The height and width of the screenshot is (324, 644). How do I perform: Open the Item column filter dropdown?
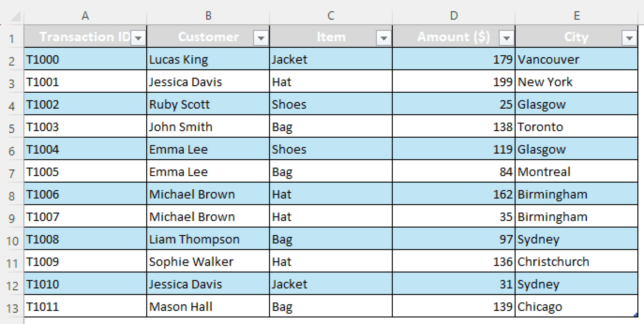383,37
